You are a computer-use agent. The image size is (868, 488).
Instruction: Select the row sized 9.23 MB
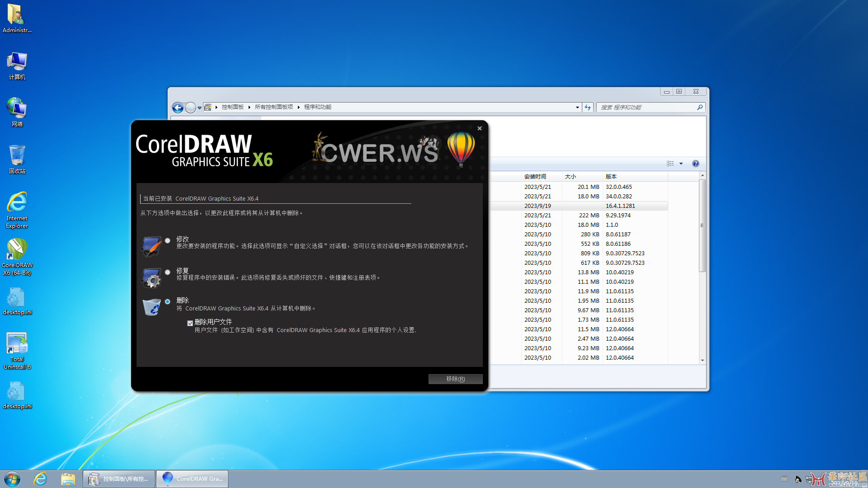pyautogui.click(x=579, y=348)
